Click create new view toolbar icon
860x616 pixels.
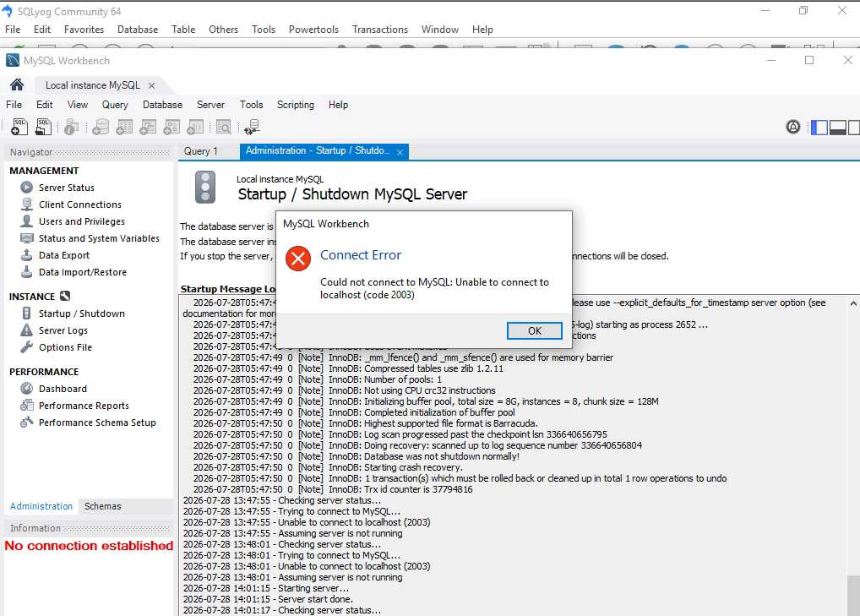(148, 127)
